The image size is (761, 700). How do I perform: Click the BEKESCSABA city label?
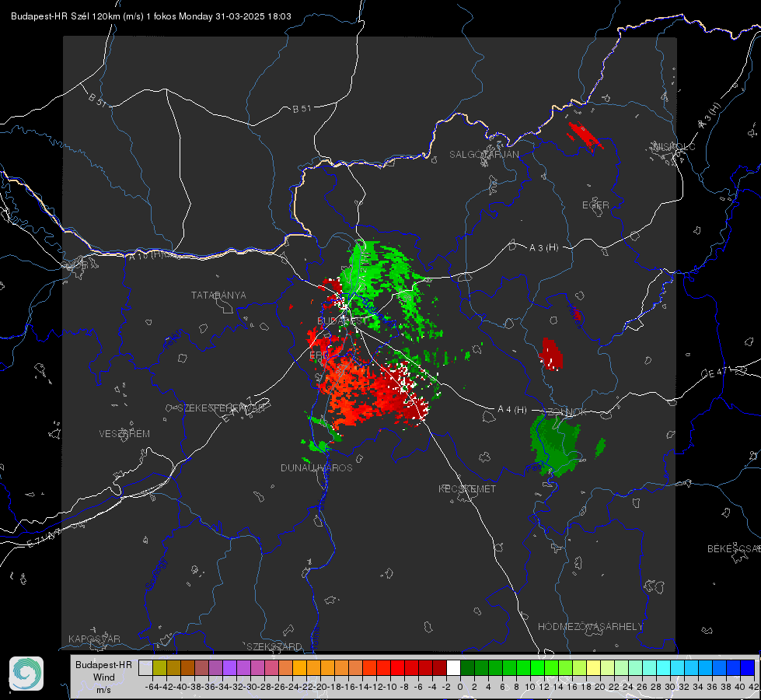(734, 548)
